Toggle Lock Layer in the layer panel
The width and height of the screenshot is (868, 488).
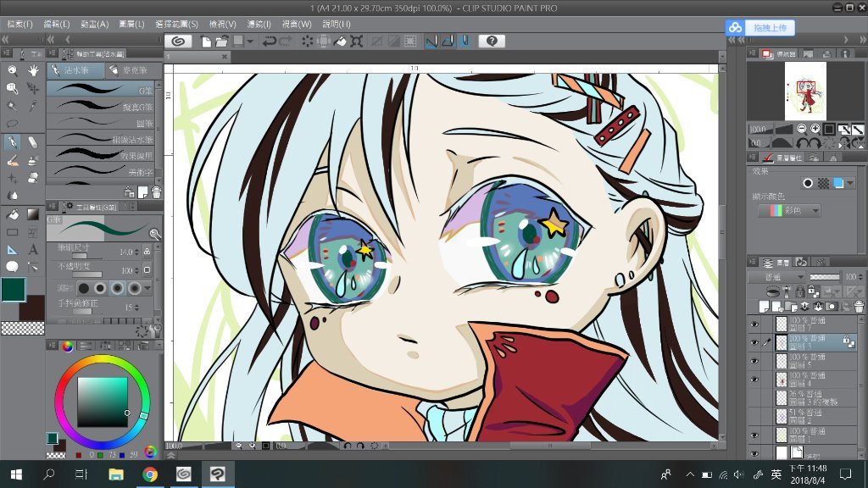[x=800, y=291]
